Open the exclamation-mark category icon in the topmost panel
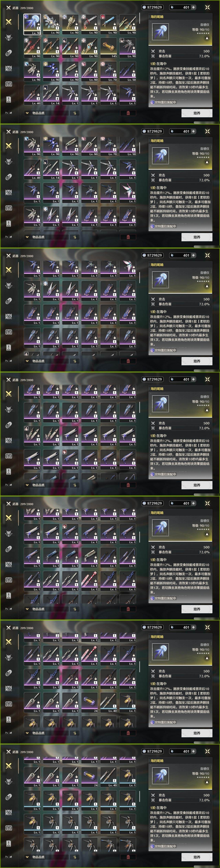220x868 pixels. pos(9,99)
